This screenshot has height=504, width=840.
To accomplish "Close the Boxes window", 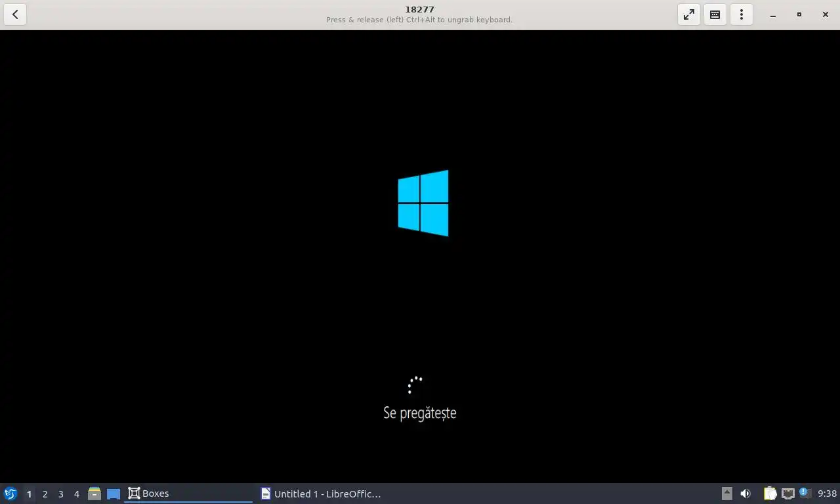I will (826, 14).
